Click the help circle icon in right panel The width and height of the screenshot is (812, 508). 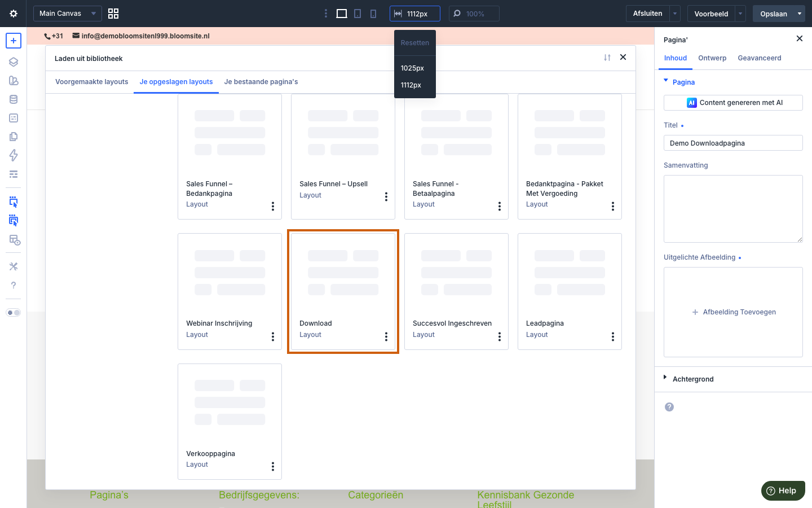click(x=669, y=407)
